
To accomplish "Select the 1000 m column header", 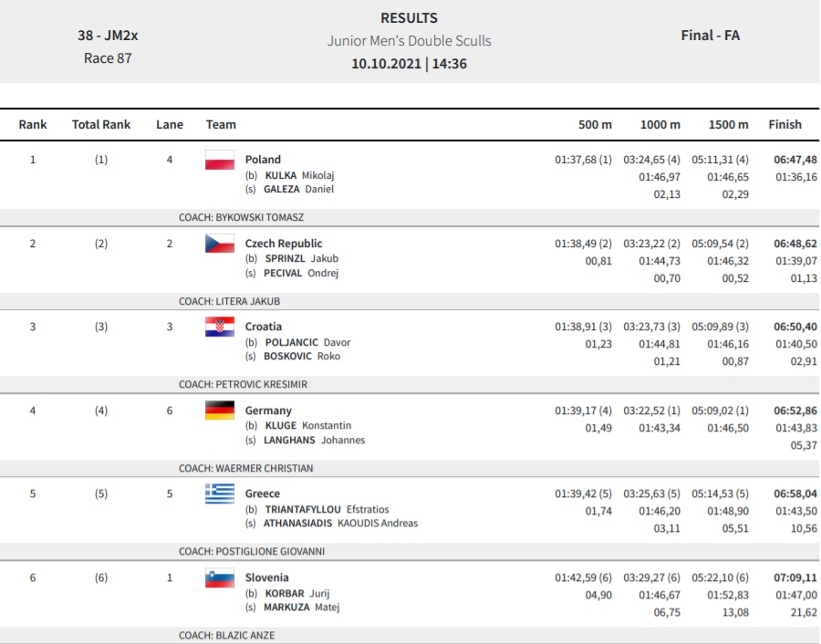I will click(x=660, y=125).
